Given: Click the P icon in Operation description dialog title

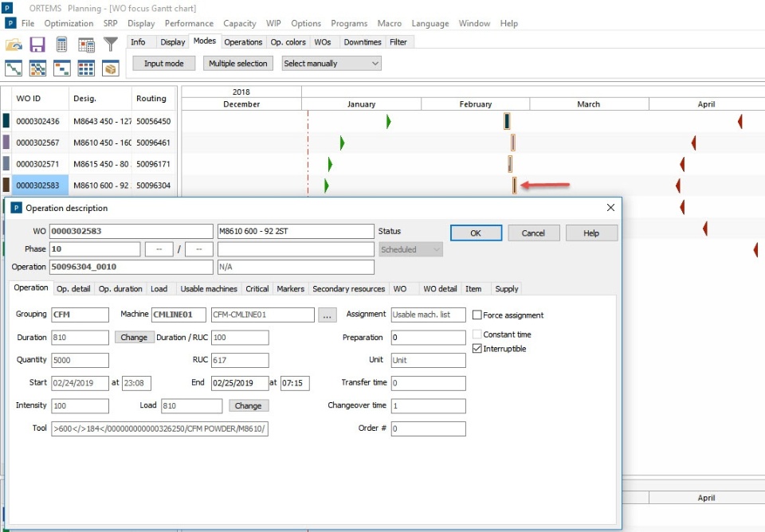Looking at the screenshot, I should (16, 208).
